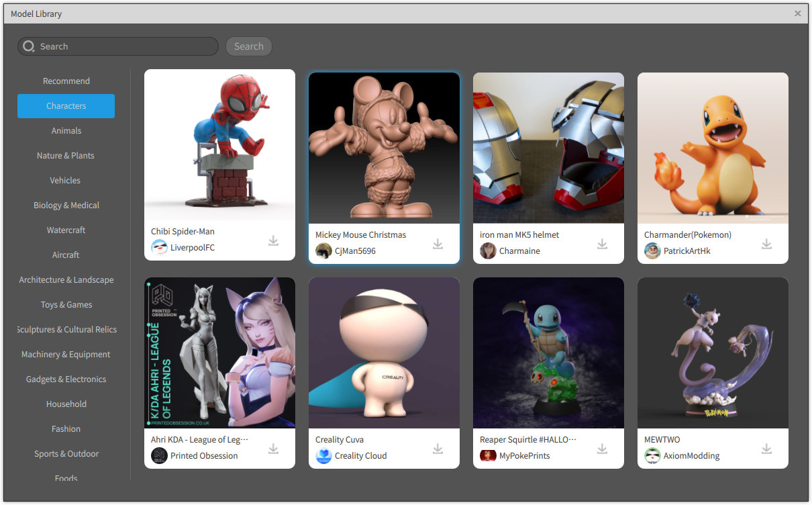Image resolution: width=812 pixels, height=505 pixels.
Task: Open Printed Obsession author avatar
Action: click(159, 455)
